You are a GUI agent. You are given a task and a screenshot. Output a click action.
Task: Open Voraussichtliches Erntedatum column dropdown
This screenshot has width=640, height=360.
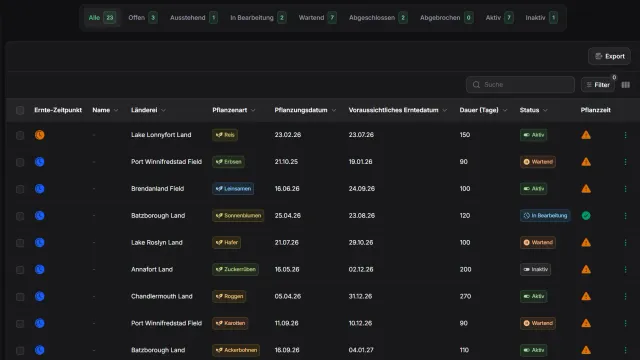(444, 110)
